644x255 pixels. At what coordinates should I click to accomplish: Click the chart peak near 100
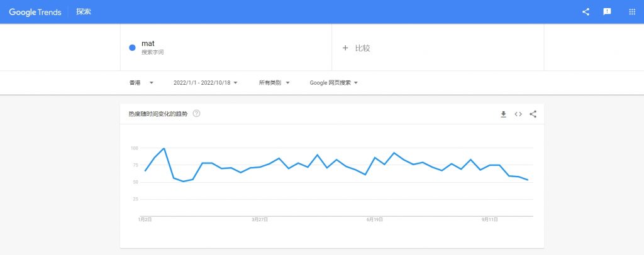coord(164,149)
